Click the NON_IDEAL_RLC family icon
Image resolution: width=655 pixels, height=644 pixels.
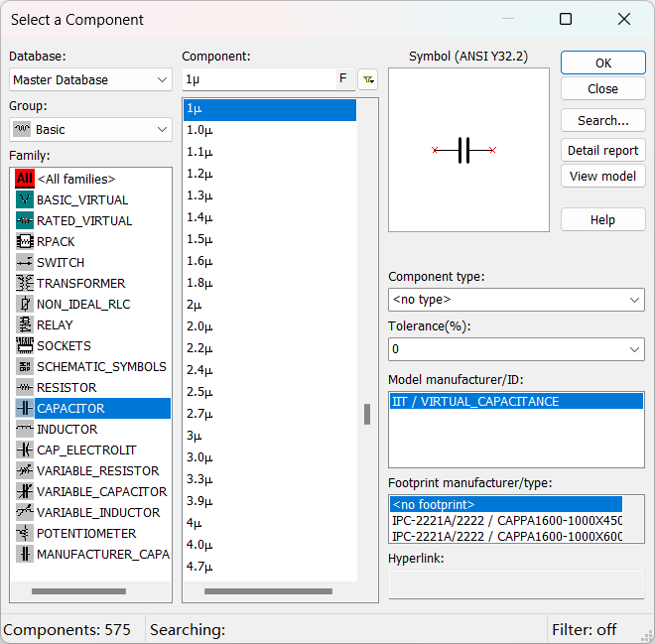coord(25,304)
